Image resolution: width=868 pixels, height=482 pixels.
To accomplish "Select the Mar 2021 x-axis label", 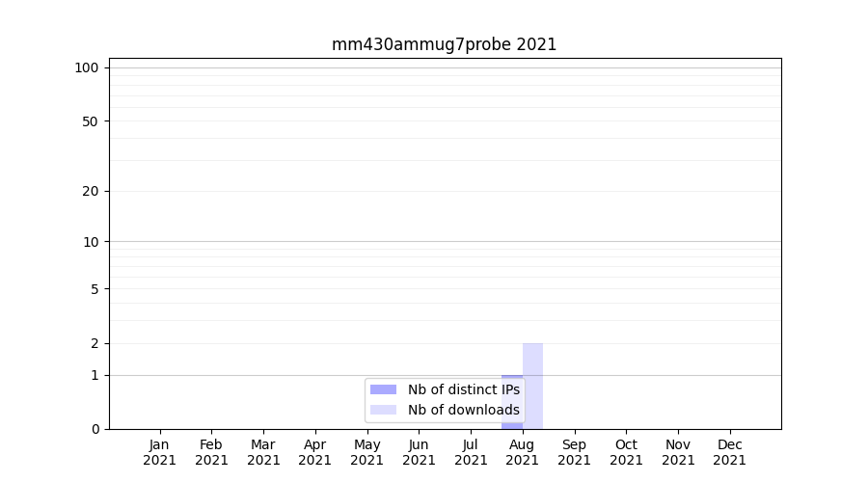I will pyautogui.click(x=263, y=452).
